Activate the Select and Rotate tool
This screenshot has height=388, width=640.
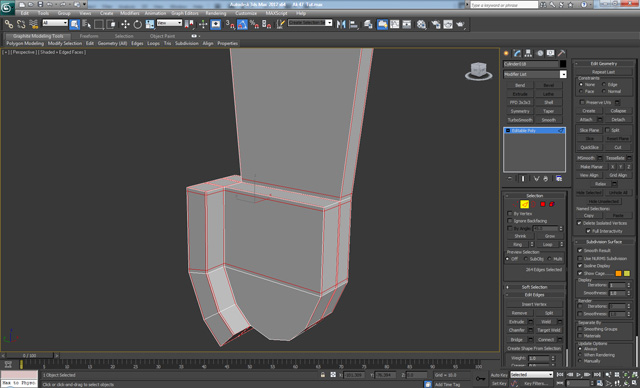pyautogui.click(x=138, y=24)
